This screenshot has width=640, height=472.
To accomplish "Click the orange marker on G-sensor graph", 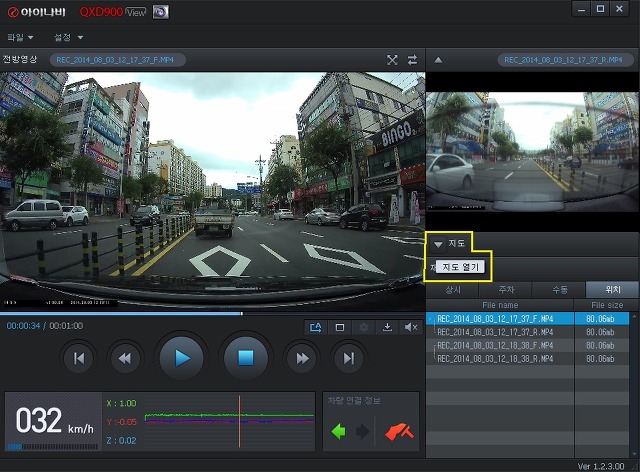I will point(240,421).
